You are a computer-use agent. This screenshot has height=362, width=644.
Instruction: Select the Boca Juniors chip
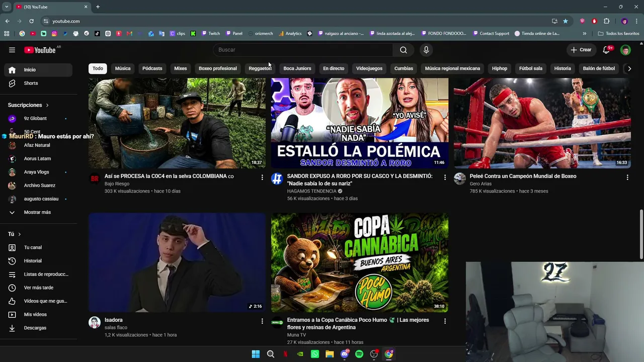click(x=297, y=68)
